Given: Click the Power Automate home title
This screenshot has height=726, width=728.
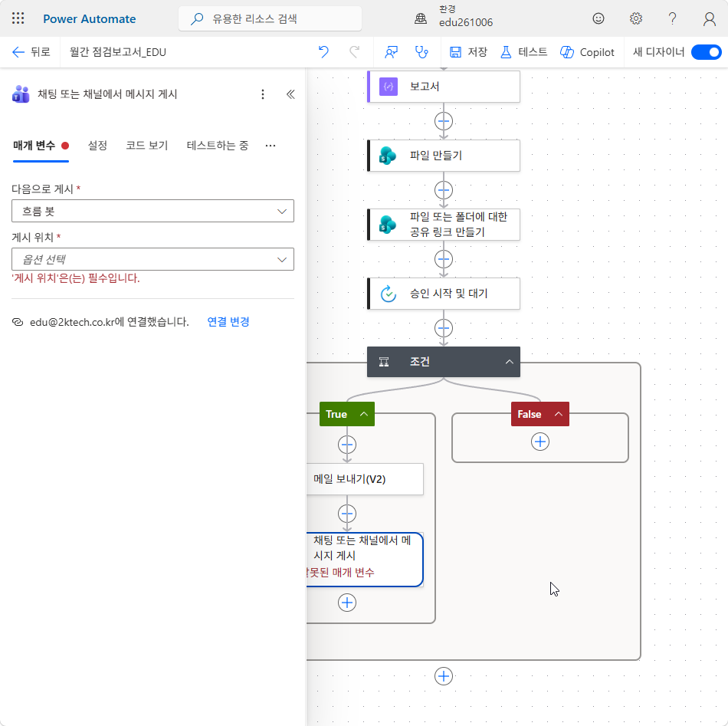Looking at the screenshot, I should tap(89, 19).
